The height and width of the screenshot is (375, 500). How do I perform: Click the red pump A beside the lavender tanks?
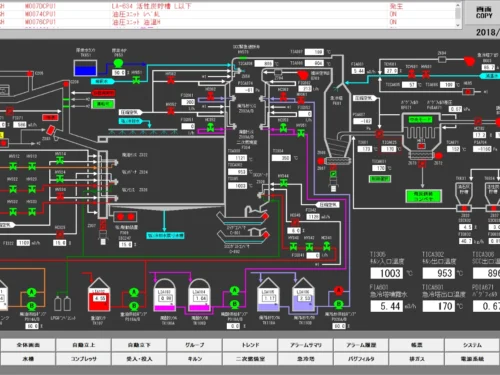pyautogui.click(x=339, y=291)
